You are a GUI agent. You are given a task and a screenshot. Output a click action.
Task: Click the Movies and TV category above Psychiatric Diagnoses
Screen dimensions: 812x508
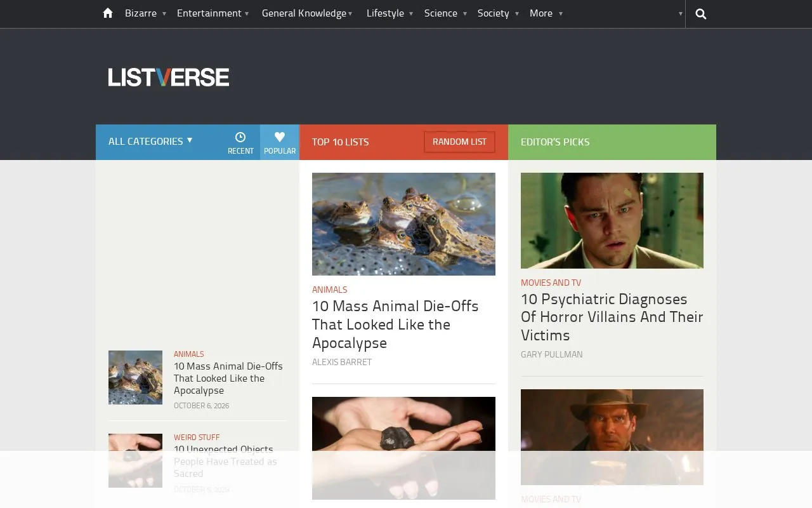point(551,283)
